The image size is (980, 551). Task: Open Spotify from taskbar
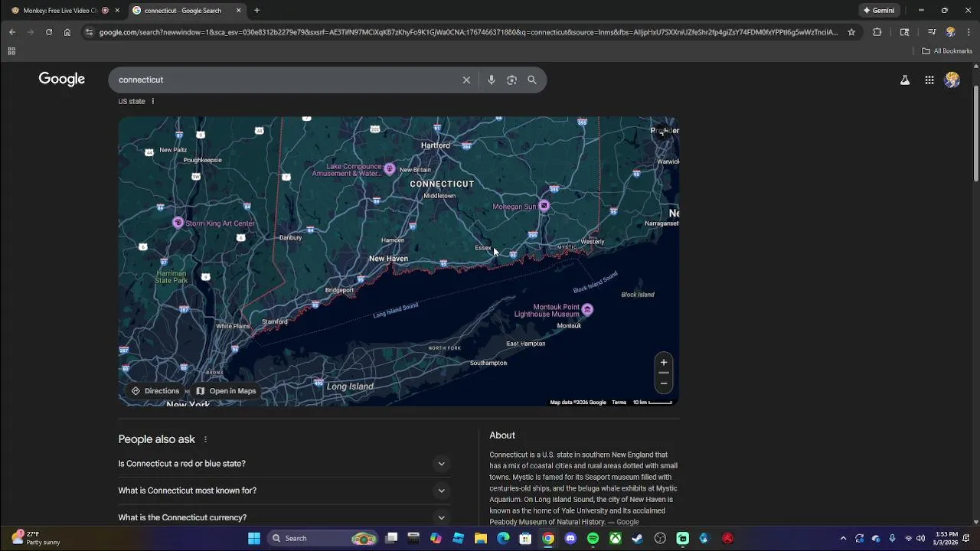pyautogui.click(x=593, y=538)
